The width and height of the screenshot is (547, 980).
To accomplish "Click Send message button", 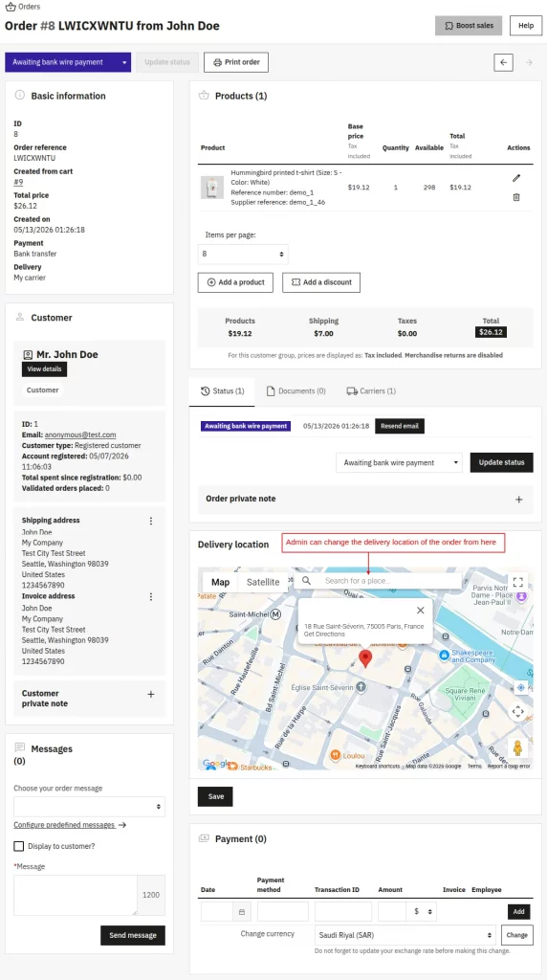I will (x=133, y=936).
